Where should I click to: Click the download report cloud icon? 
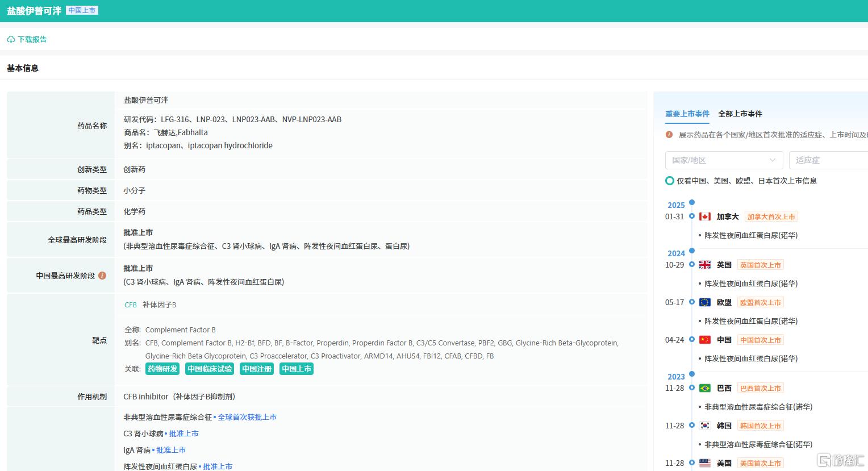(11, 40)
